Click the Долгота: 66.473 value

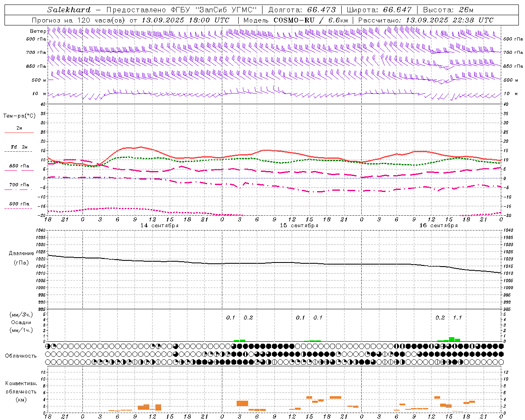[302, 10]
